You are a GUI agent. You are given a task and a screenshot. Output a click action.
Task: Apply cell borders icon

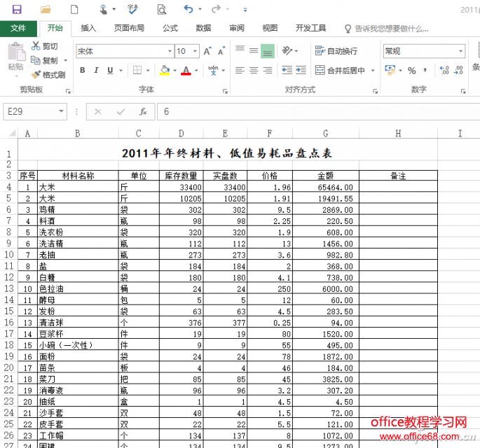137,70
